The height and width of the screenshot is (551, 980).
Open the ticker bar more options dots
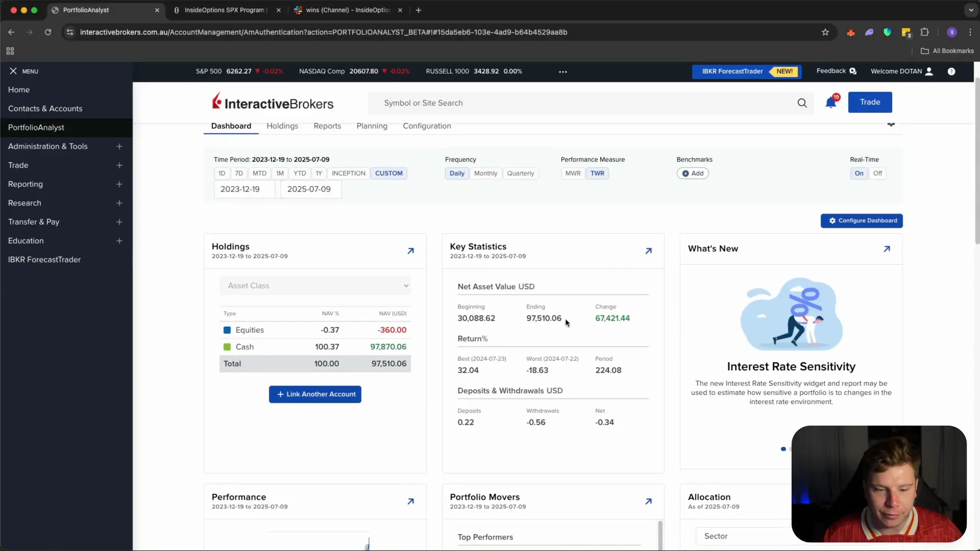(563, 72)
